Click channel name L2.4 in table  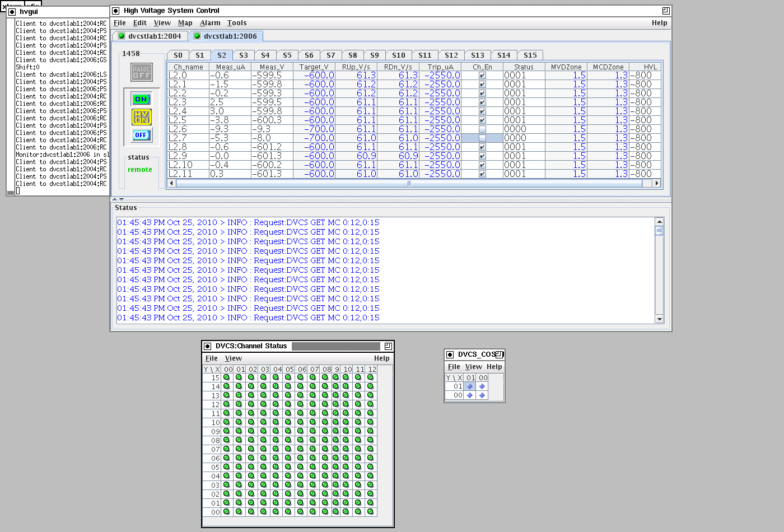point(188,111)
